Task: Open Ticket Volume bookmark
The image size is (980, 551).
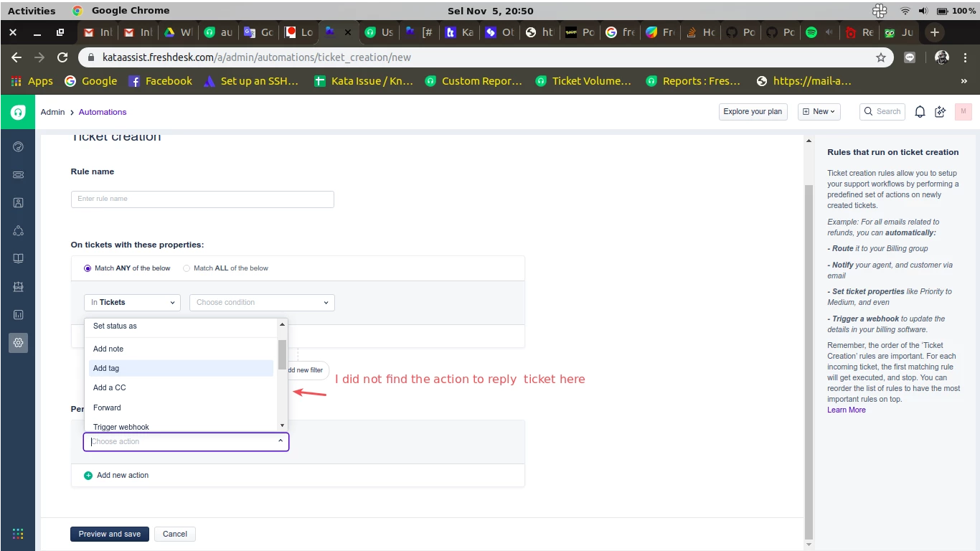Action: click(x=583, y=81)
